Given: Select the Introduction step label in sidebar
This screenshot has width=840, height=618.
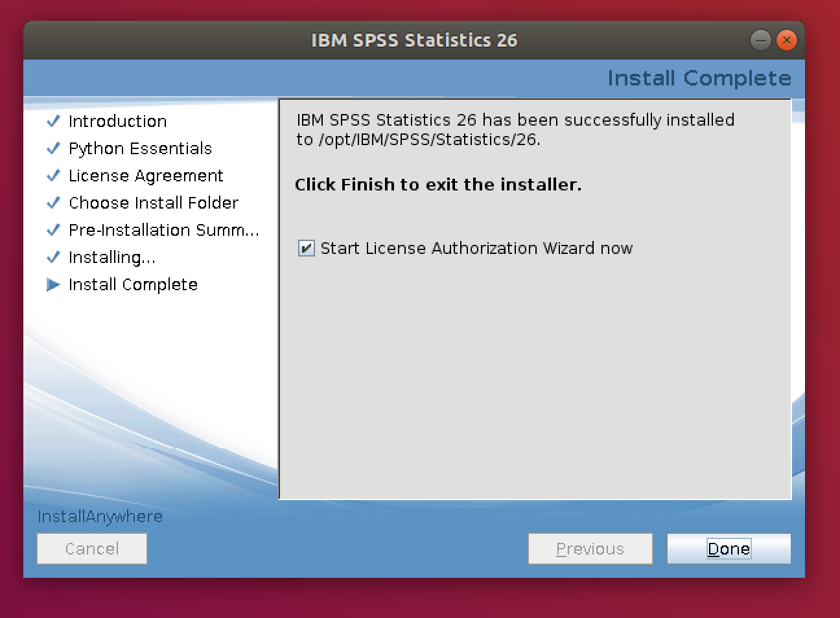Looking at the screenshot, I should [117, 121].
